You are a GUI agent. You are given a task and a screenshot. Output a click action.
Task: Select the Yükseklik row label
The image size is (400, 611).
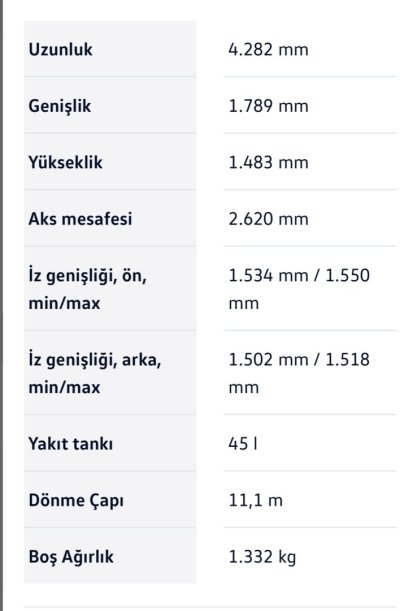[x=65, y=162]
